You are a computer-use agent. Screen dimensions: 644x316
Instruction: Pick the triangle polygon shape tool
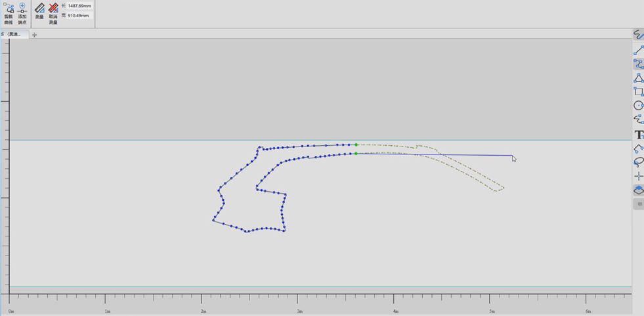pos(638,78)
